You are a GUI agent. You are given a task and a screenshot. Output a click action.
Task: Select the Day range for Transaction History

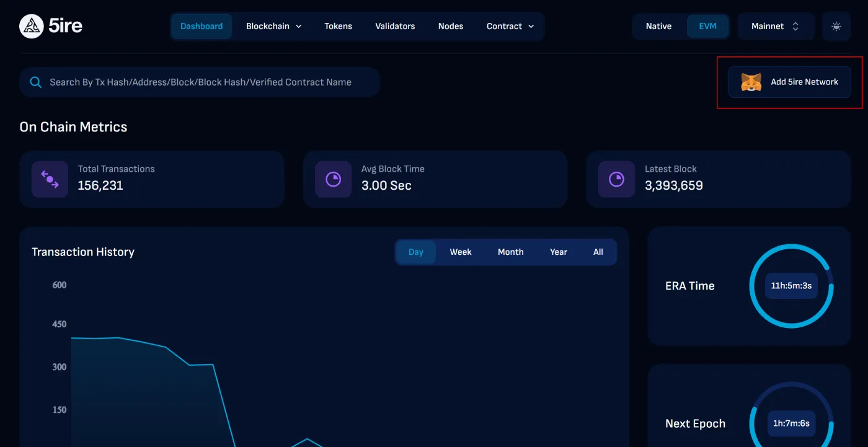tap(416, 252)
